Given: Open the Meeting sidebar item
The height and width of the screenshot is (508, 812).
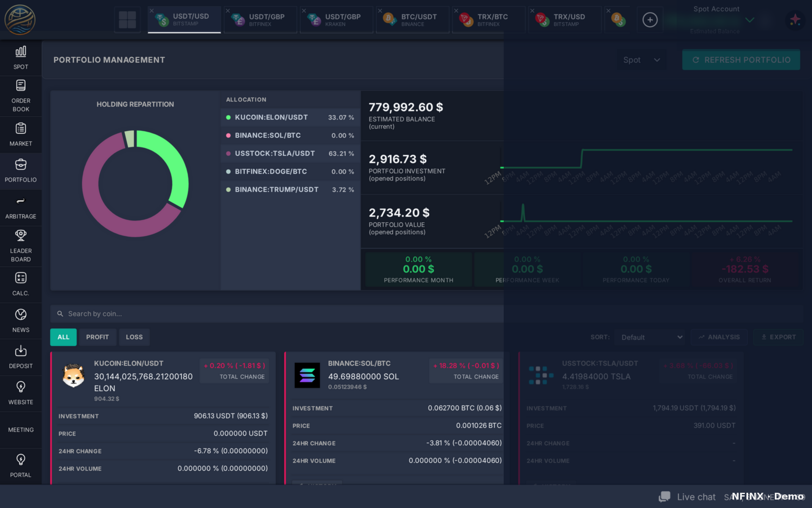Looking at the screenshot, I should click(21, 430).
